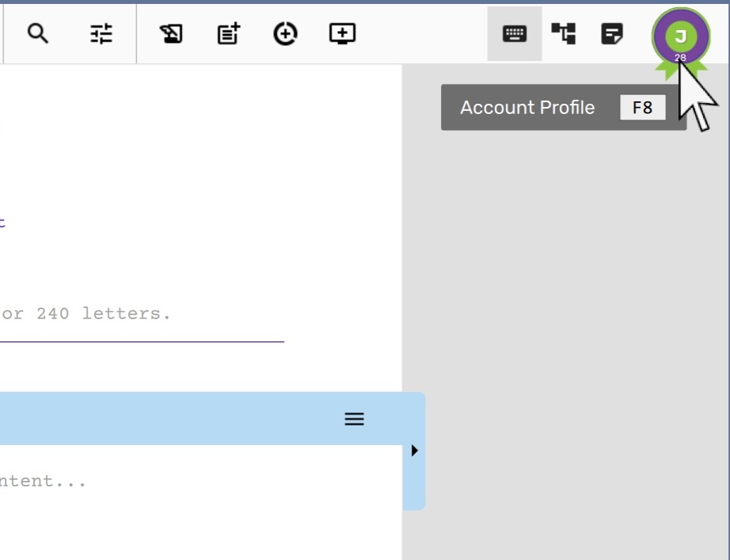The width and height of the screenshot is (730, 560).
Task: Click the circled plus toolbar icon
Action: (x=285, y=33)
